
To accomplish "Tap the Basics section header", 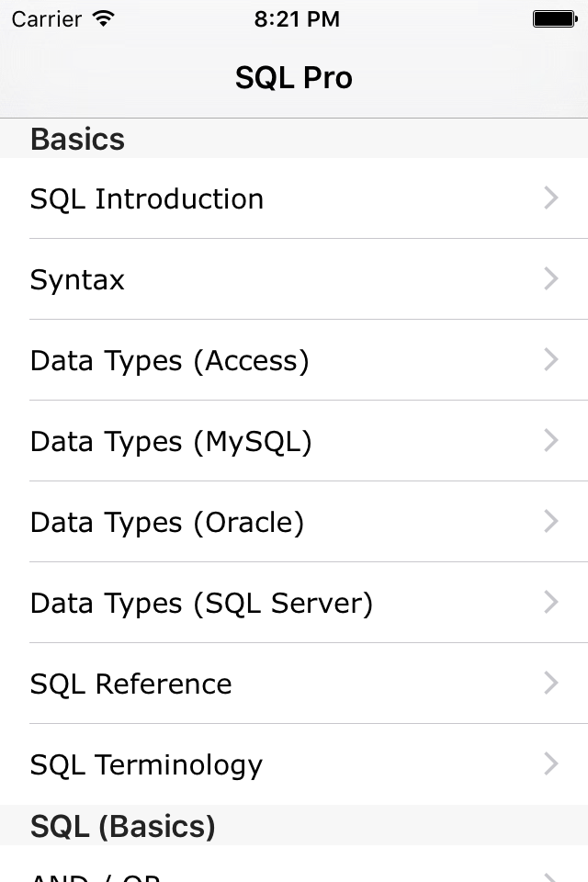I will tap(77, 139).
